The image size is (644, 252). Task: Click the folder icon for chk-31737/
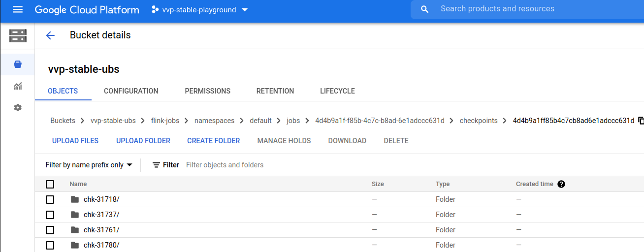tap(75, 215)
